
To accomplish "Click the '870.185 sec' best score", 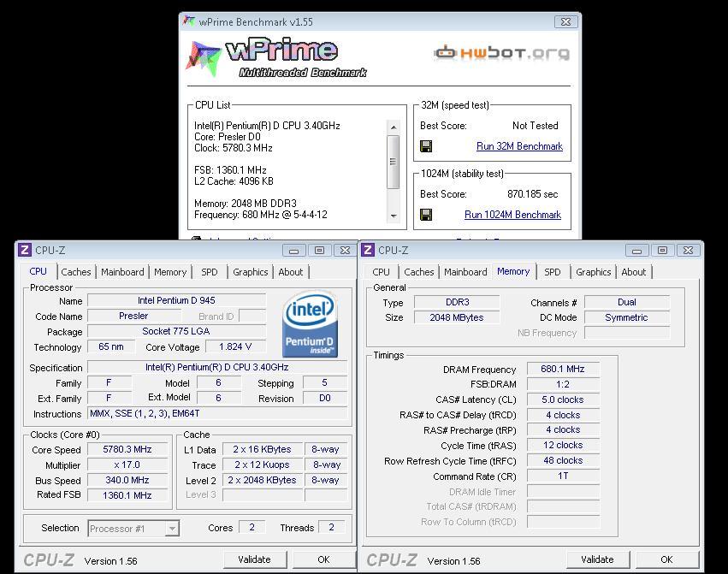I will pos(533,194).
